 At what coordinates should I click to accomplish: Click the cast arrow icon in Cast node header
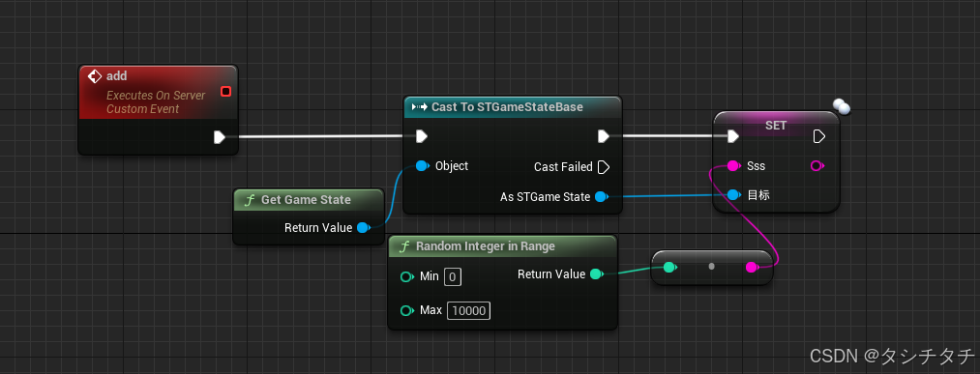[419, 107]
